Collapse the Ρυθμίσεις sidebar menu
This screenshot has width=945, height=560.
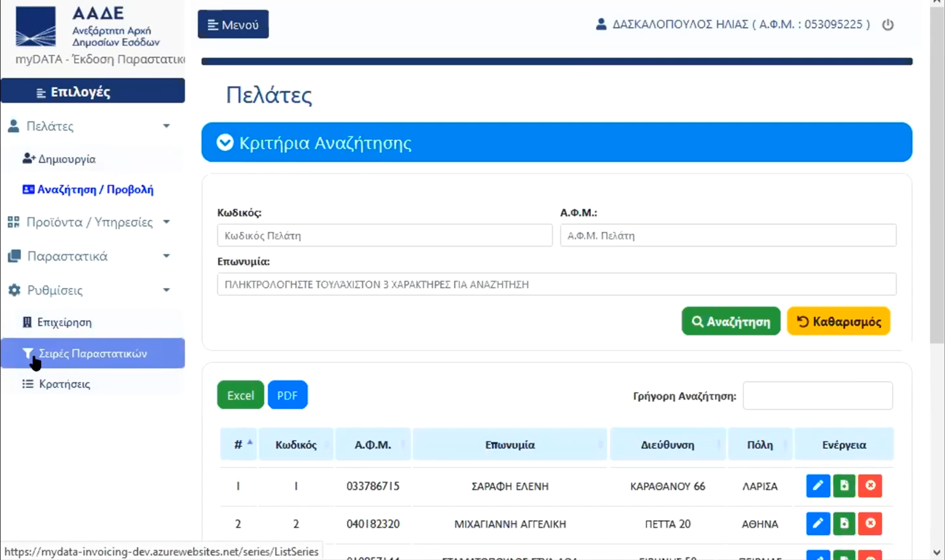coord(90,290)
